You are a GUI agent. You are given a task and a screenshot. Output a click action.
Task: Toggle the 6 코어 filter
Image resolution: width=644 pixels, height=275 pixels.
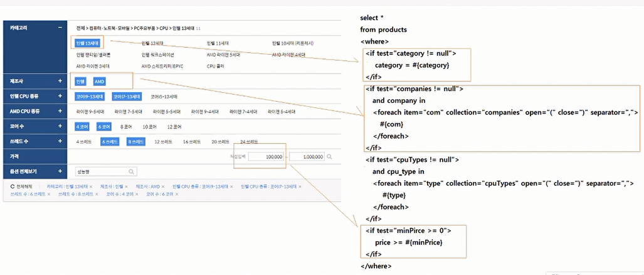click(105, 127)
